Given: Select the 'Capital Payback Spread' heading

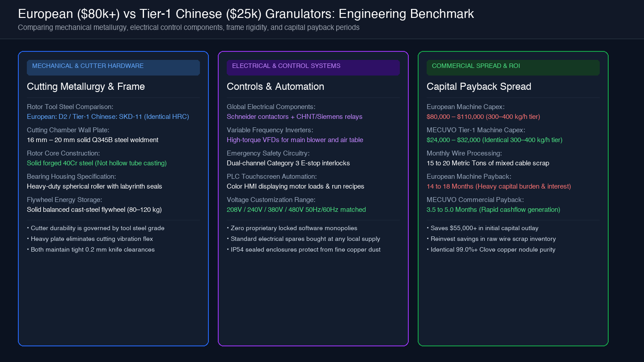Looking at the screenshot, I should [479, 87].
